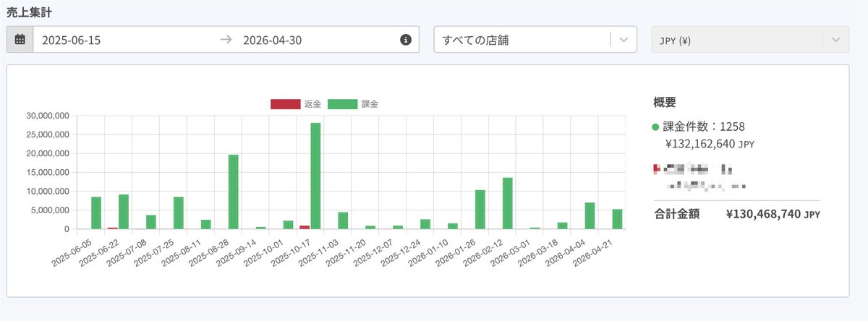The image size is (868, 321).
Task: Click the 合計金額 label
Action: click(676, 214)
